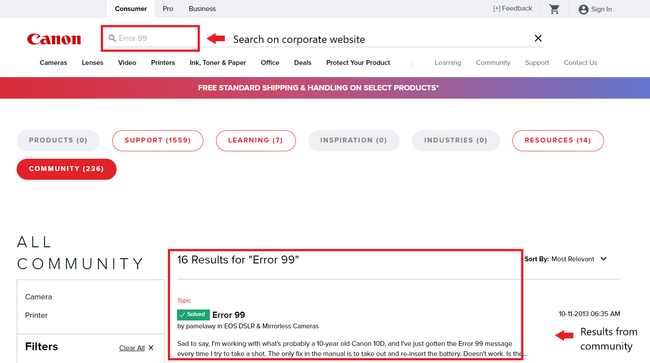Image resolution: width=650 pixels, height=363 pixels.
Task: Click the Sign In text
Action: coord(601,9)
